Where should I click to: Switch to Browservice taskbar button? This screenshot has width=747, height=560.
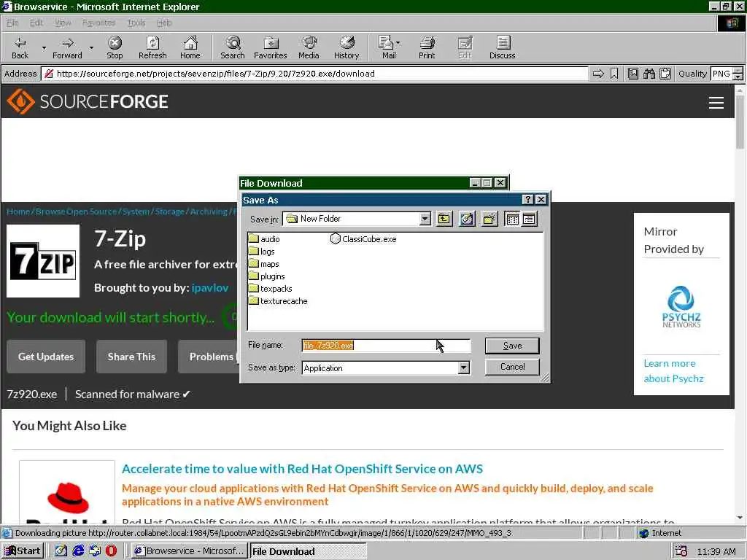click(189, 551)
